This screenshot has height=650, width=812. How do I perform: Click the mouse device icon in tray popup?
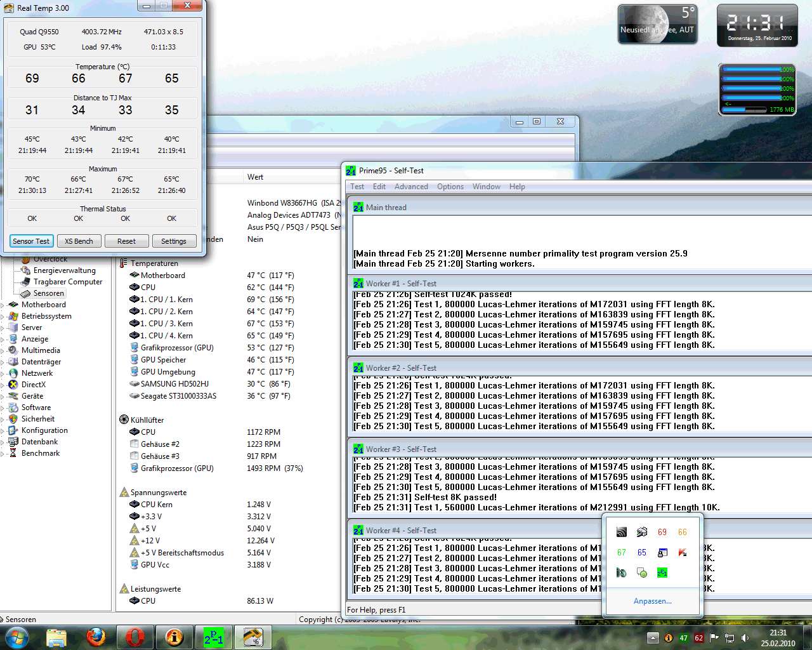click(x=622, y=573)
